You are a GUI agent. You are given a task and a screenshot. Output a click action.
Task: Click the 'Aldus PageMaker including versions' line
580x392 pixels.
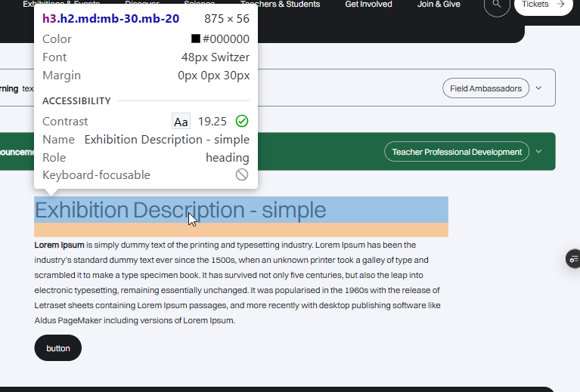click(135, 320)
